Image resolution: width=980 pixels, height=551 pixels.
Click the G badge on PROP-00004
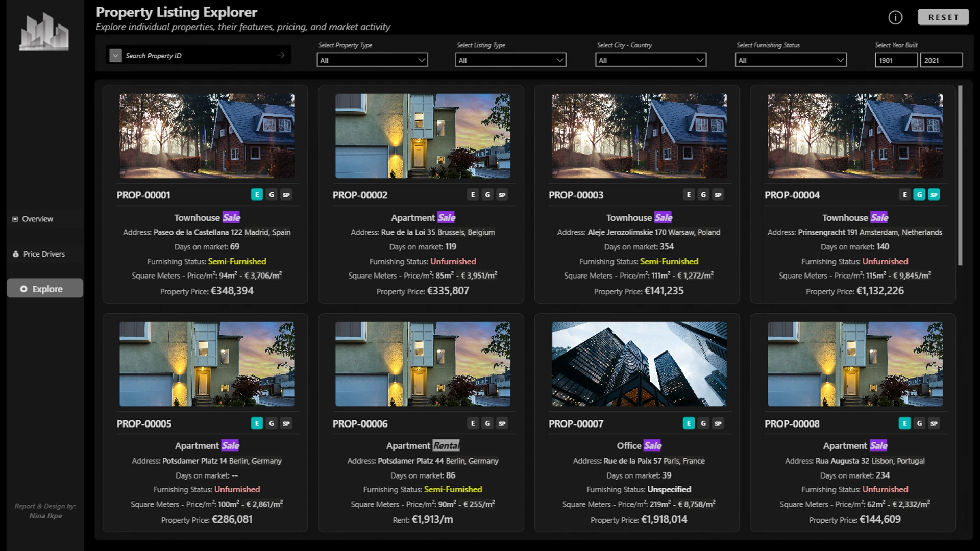coord(919,194)
